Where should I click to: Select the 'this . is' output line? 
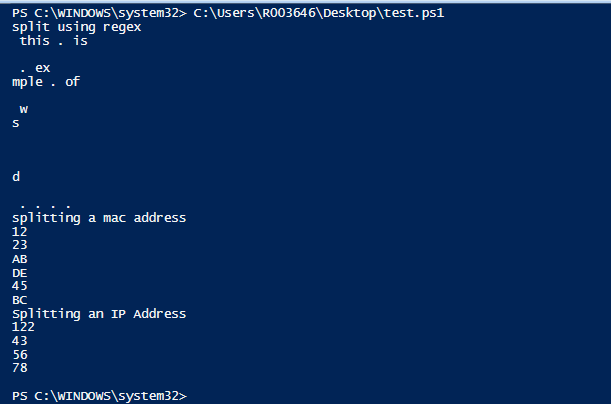[x=53, y=41]
